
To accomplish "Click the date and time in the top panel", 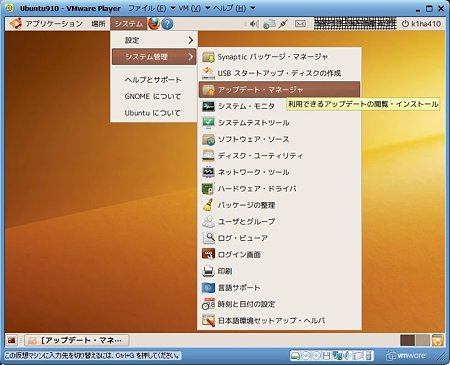I will click(355, 24).
